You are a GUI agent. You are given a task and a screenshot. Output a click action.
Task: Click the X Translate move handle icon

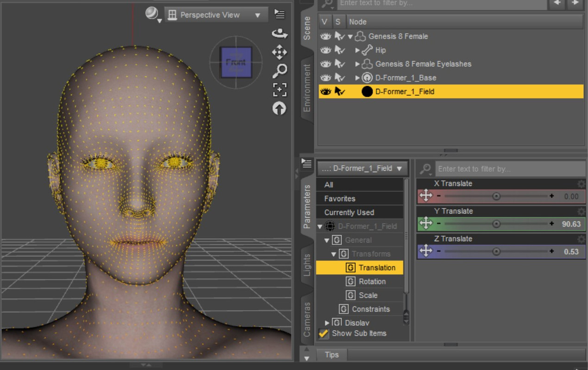(425, 196)
